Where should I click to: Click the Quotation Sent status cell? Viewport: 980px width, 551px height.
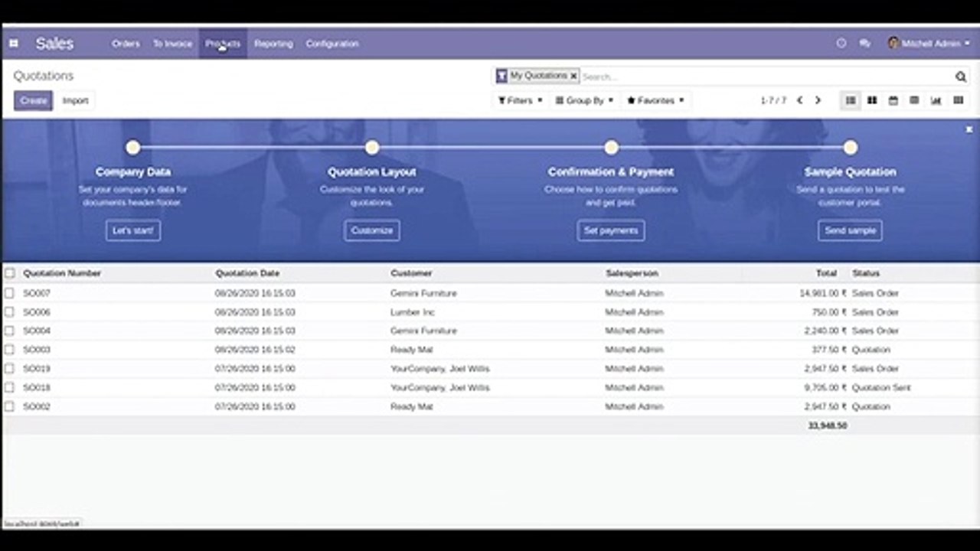point(881,387)
